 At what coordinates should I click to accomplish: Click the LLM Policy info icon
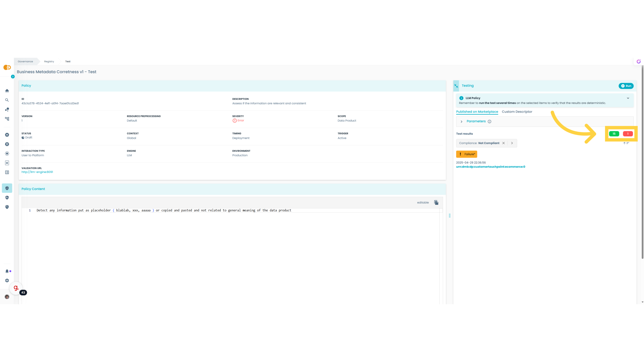[462, 98]
